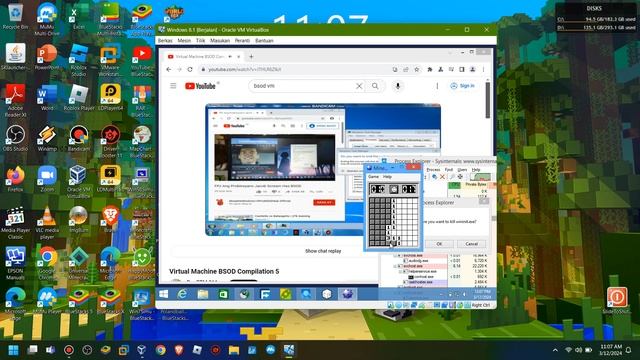Start YouTube voice search via microphone
Viewport: 640px width, 360px height.
[x=398, y=86]
